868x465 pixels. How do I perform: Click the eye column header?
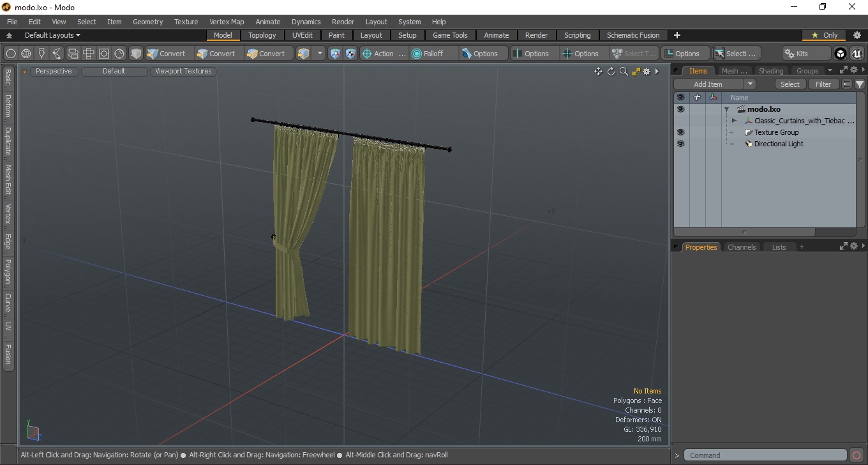(680, 98)
